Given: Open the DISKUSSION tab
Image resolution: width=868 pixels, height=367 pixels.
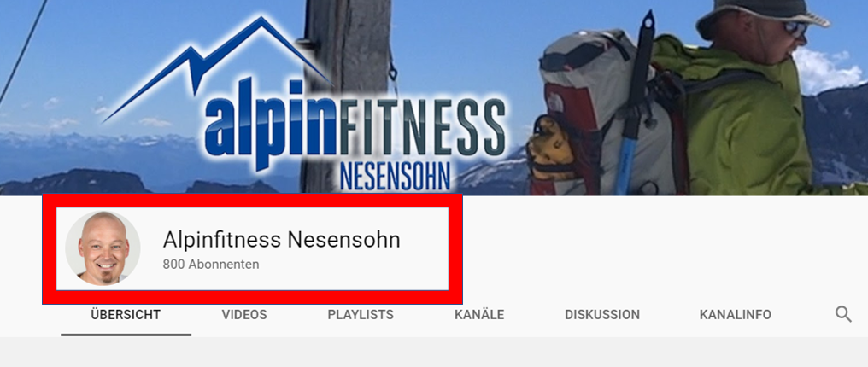Looking at the screenshot, I should pos(602,314).
